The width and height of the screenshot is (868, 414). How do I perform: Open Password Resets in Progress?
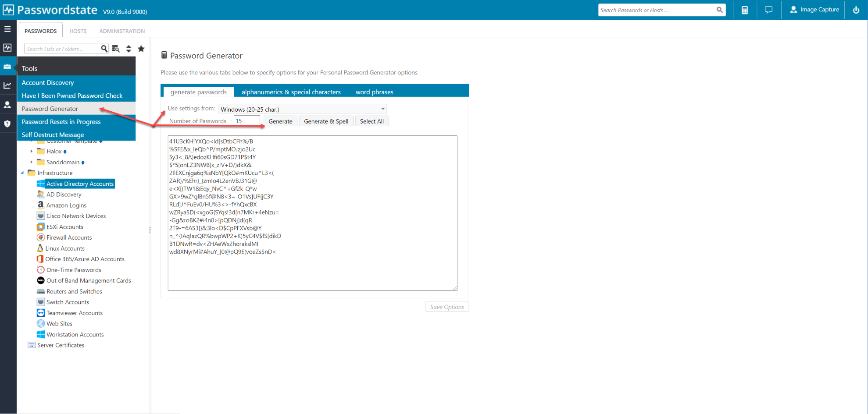76,122
